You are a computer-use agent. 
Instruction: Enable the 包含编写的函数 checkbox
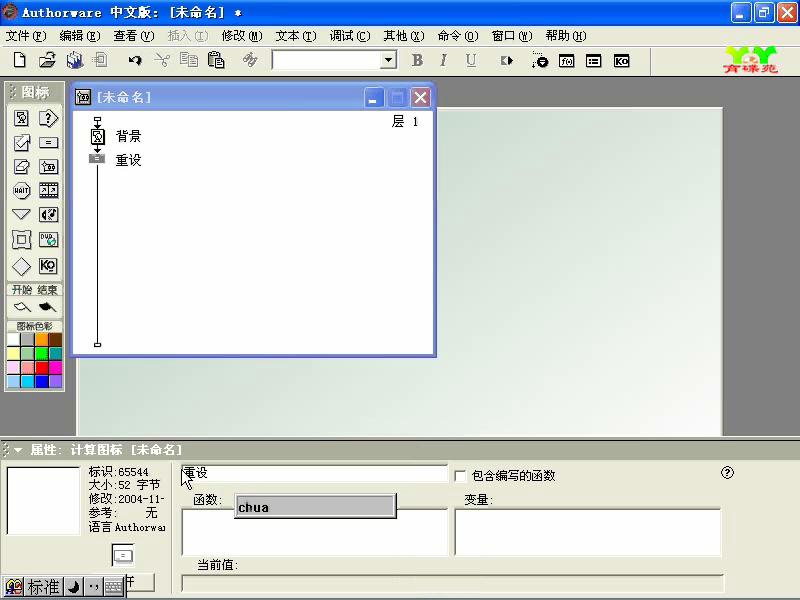[x=460, y=476]
